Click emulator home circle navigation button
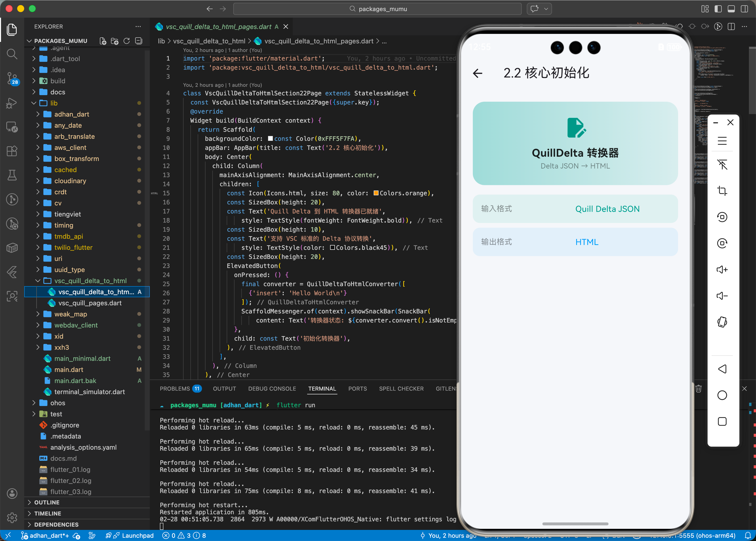 pyautogui.click(x=722, y=395)
